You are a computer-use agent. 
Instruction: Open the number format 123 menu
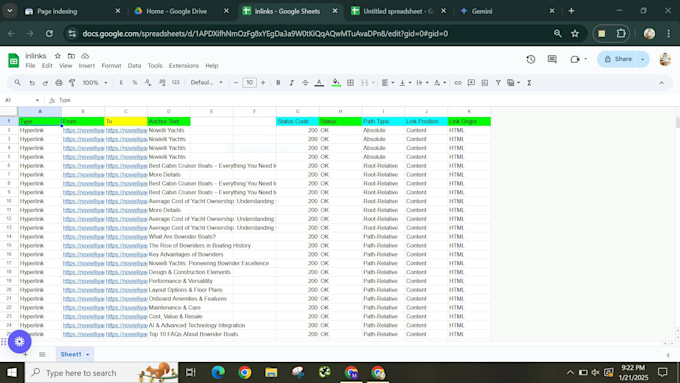pos(176,82)
